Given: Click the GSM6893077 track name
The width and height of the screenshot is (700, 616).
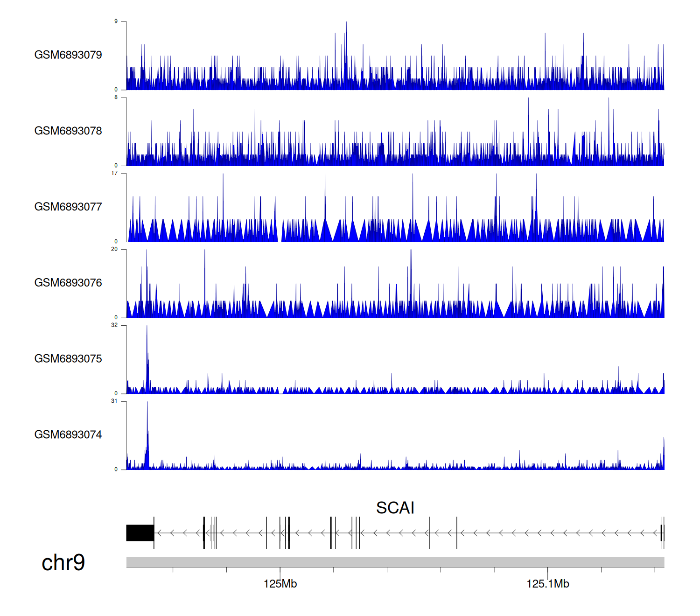Looking at the screenshot, I should (68, 207).
